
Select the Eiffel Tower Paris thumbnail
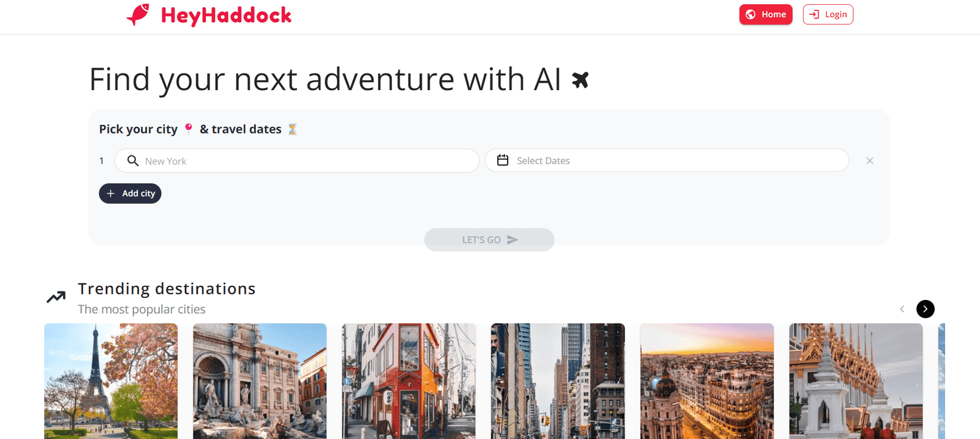pyautogui.click(x=111, y=381)
